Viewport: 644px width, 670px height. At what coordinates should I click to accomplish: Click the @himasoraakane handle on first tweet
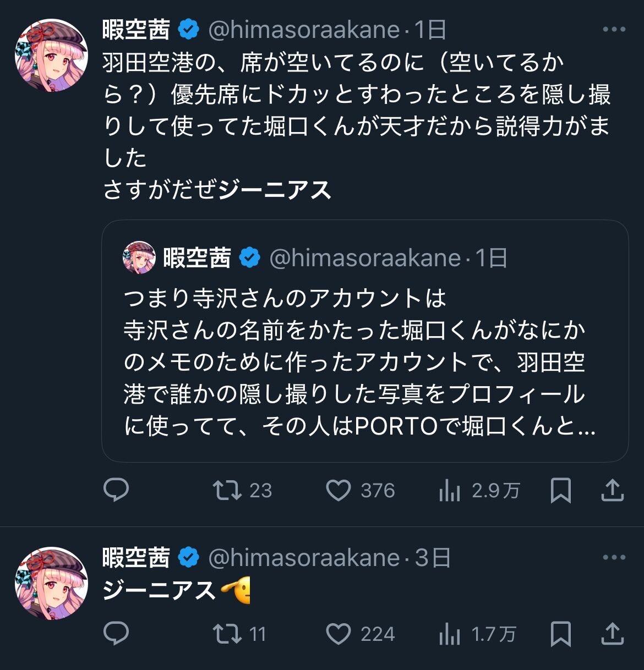click(x=304, y=29)
